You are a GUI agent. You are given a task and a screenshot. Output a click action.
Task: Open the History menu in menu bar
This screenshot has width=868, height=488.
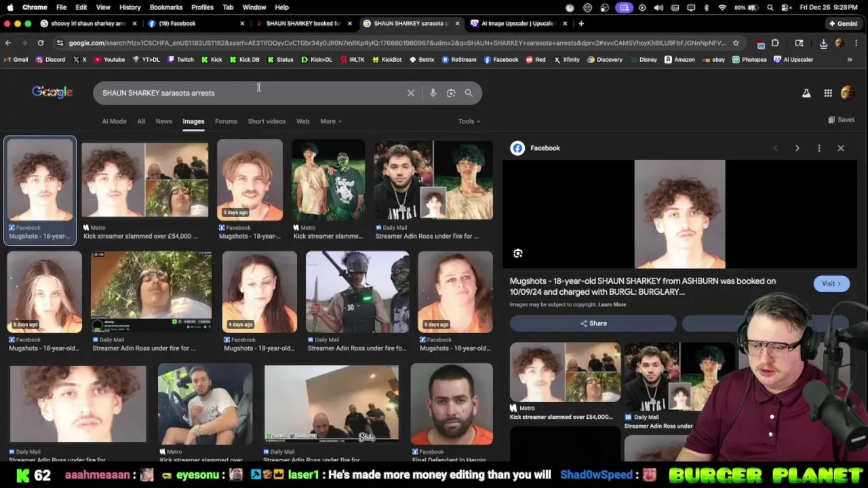(x=130, y=7)
